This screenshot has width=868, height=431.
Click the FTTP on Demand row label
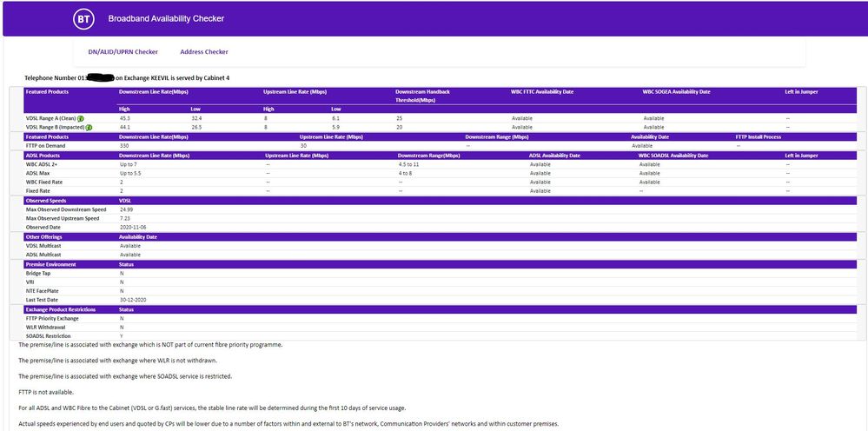tap(45, 146)
